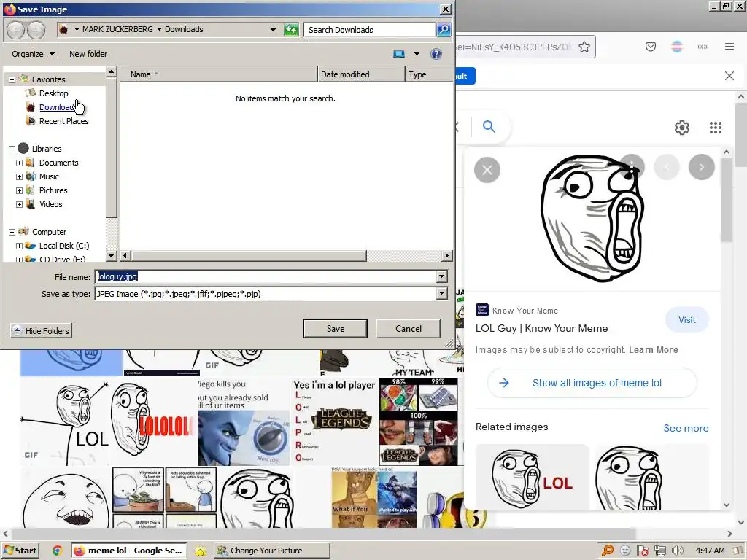Viewport: 747px width, 560px height.
Task: Click the network icon in system tray
Action: click(x=659, y=551)
